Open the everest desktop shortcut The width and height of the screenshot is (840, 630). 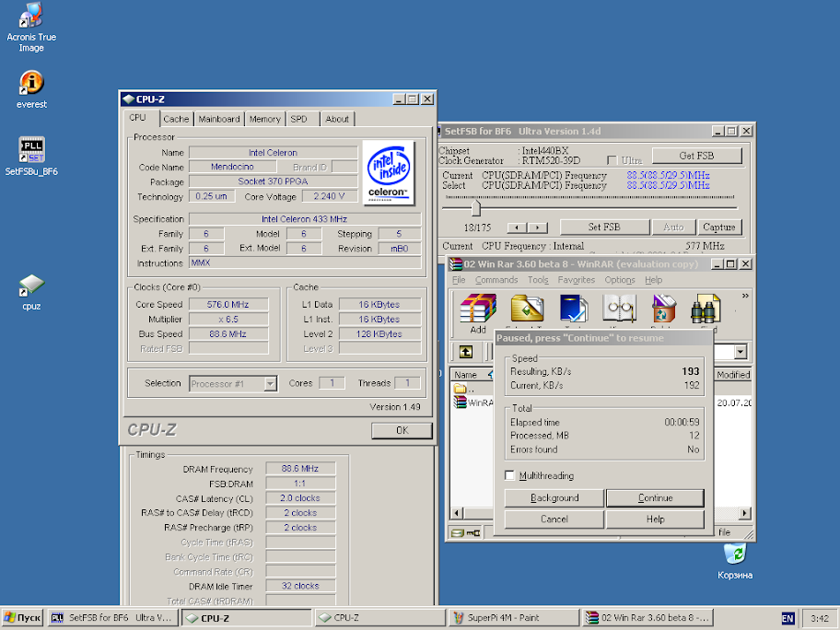click(x=31, y=90)
